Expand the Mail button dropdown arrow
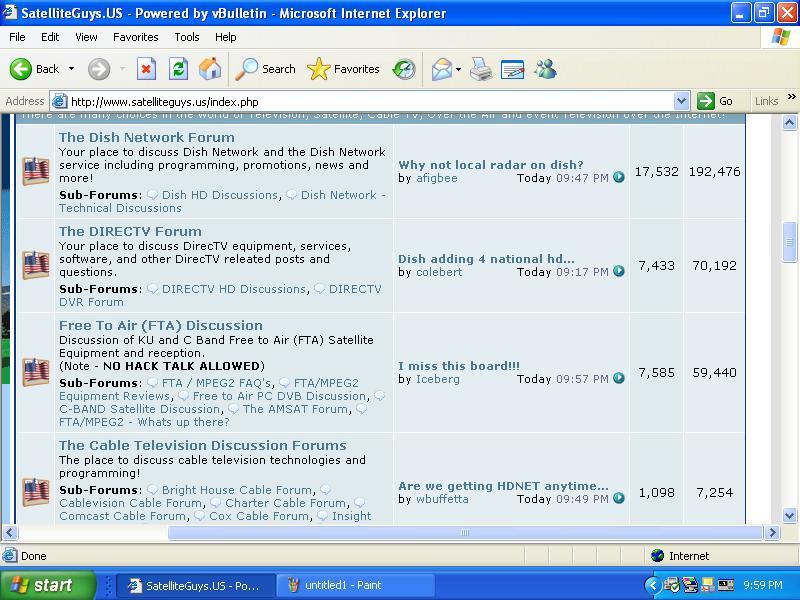Screen dimensions: 800x600 tap(458, 69)
